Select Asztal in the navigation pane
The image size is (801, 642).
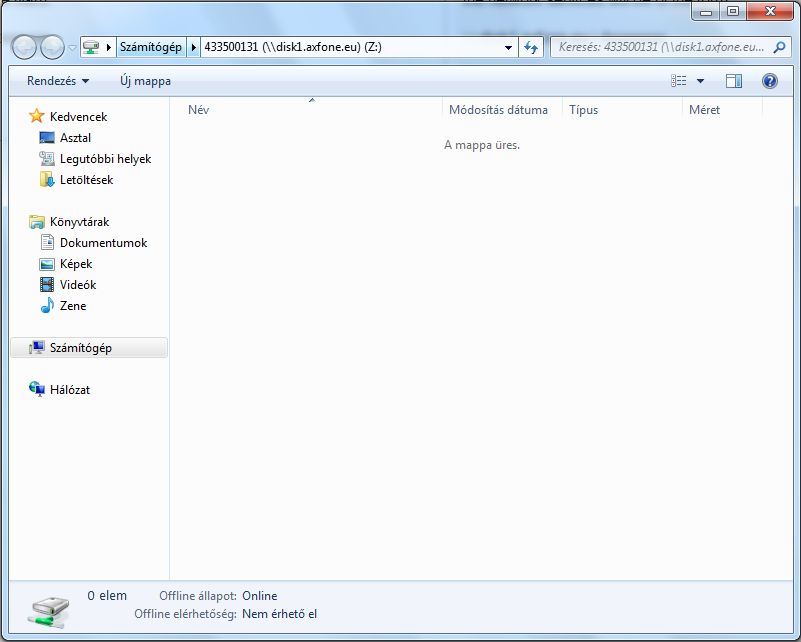click(75, 138)
